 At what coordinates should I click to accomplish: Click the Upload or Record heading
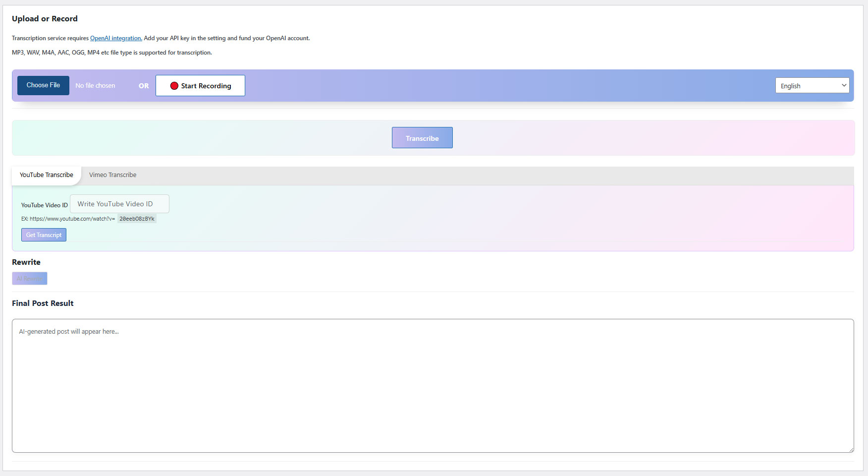tap(45, 19)
